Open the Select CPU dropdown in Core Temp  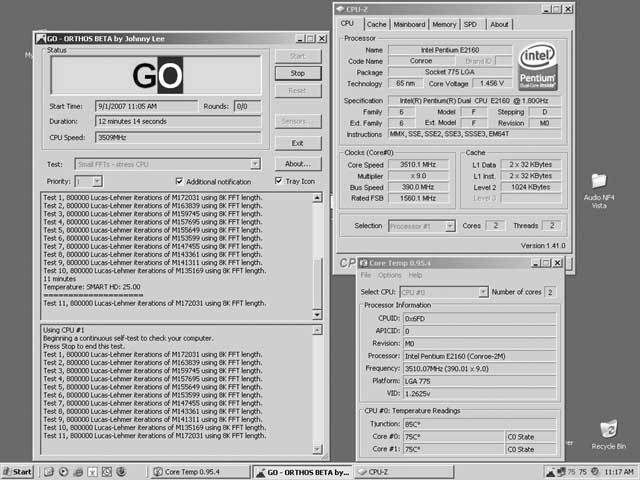483,292
